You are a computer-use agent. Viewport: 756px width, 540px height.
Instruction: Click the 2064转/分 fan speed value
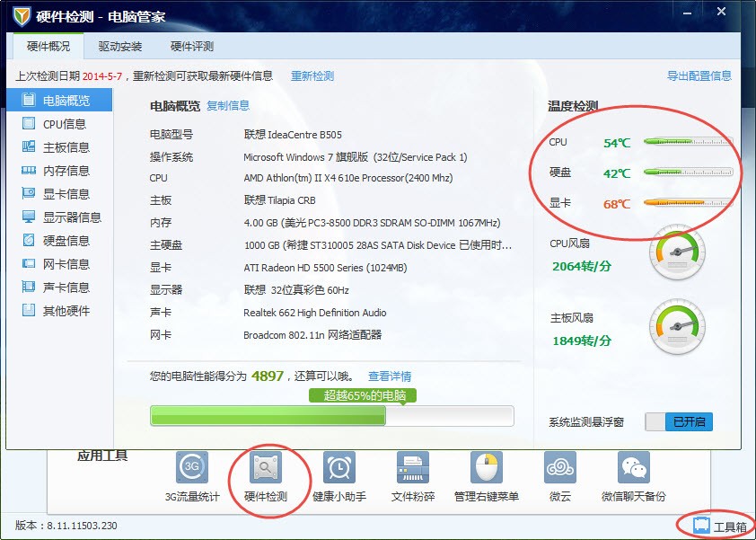pyautogui.click(x=582, y=266)
